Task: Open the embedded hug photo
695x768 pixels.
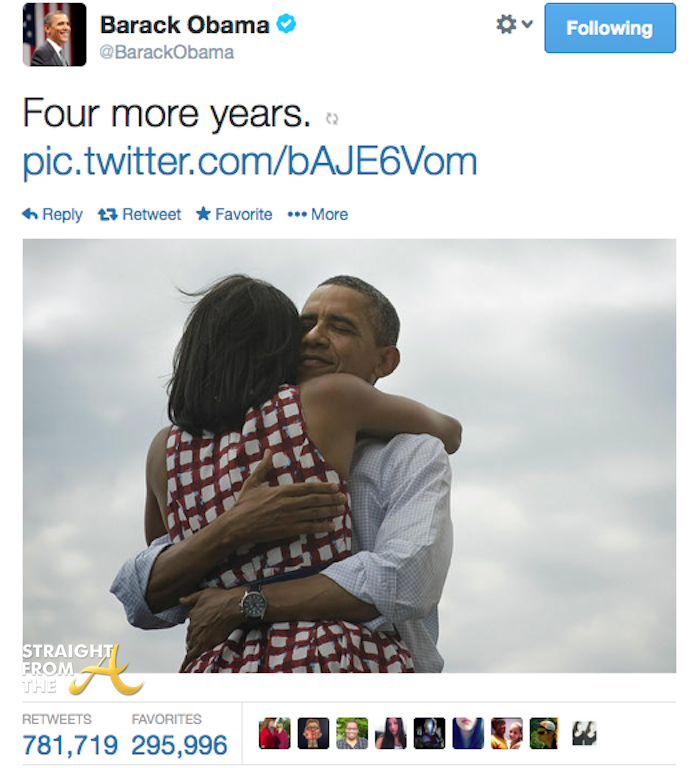Action: (349, 456)
